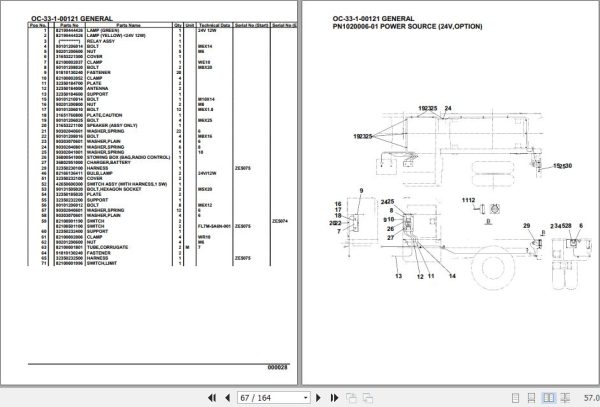Screen dimensions: 600x407
Task: Click the 57.0 zoom percentage value
Action: point(592,398)
